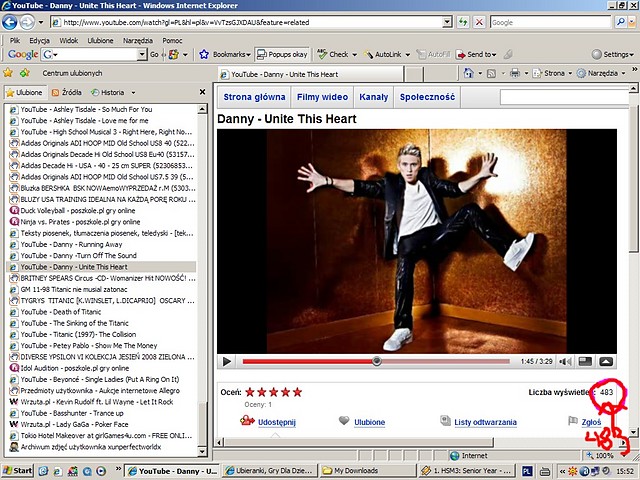Open the Narzędzia dropdown in command bar

623,73
